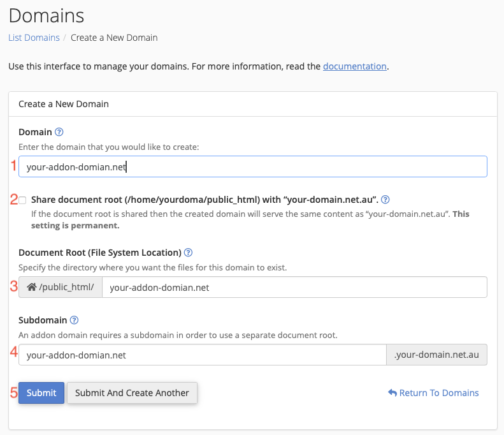Open the documentation link
Screen dimensions: 504x435
354,66
